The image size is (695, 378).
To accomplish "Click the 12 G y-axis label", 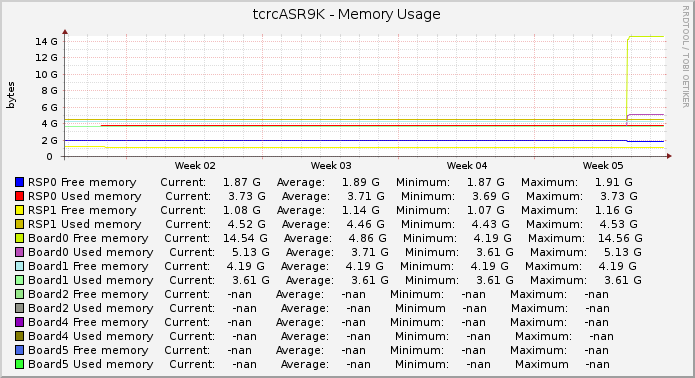I will point(47,58).
